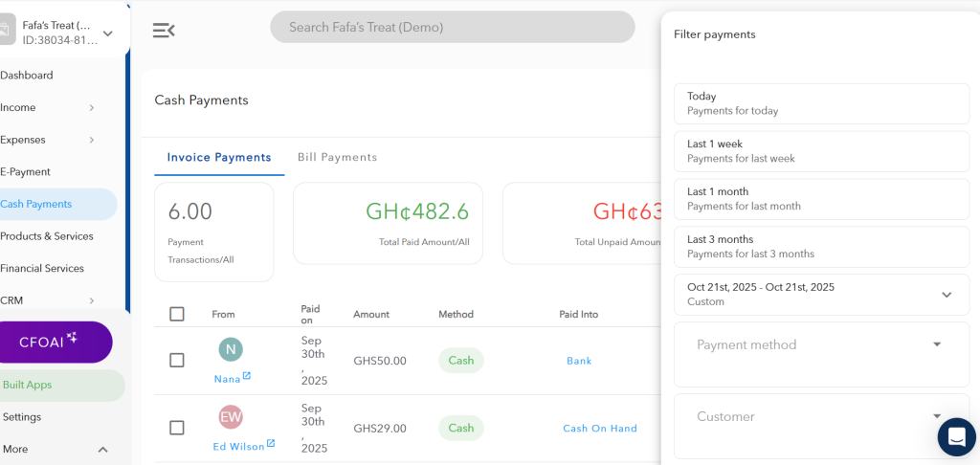
Task: Launch the CFOAI assistant button
Action: point(56,342)
